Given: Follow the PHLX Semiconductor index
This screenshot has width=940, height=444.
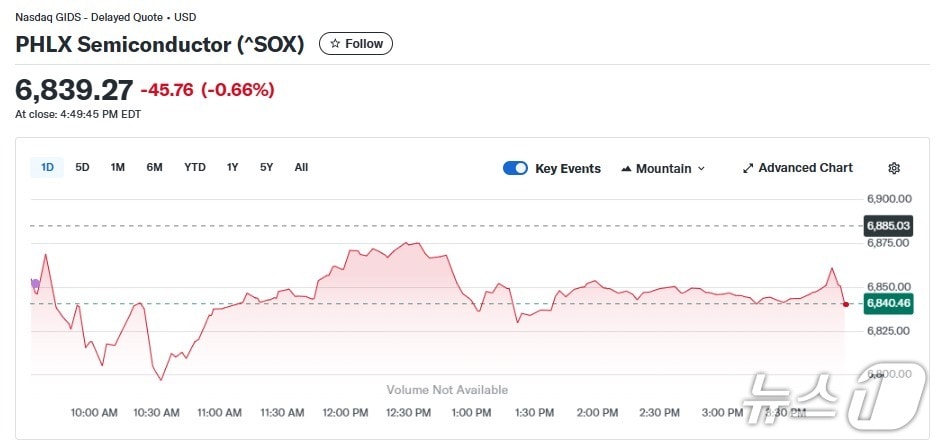Looking at the screenshot, I should [x=356, y=44].
